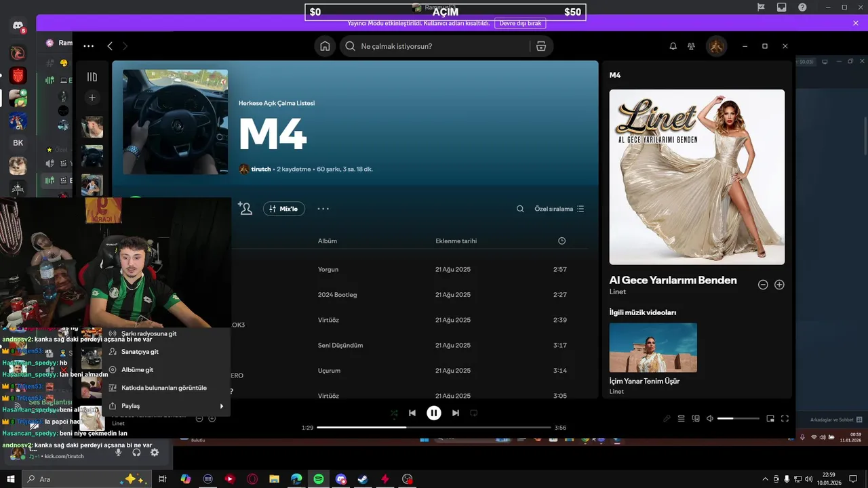Invite collaborators to the playlist
Image resolution: width=868 pixels, height=488 pixels.
point(245,209)
